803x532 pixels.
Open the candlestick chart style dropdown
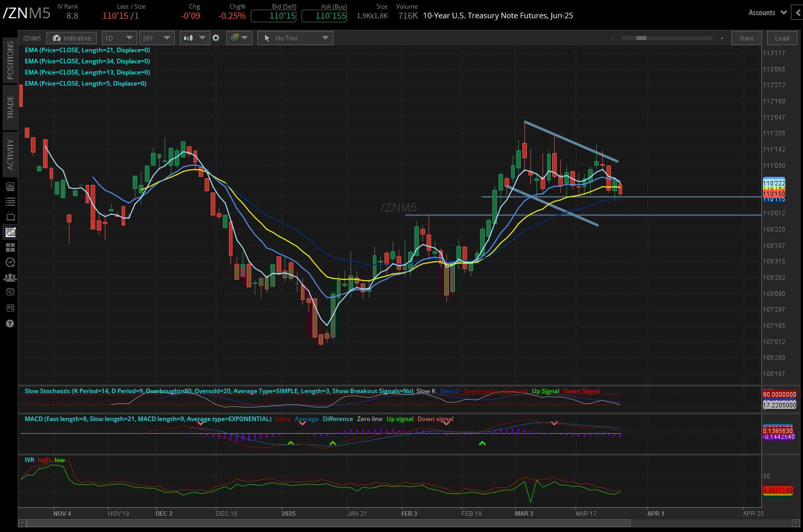(x=195, y=38)
